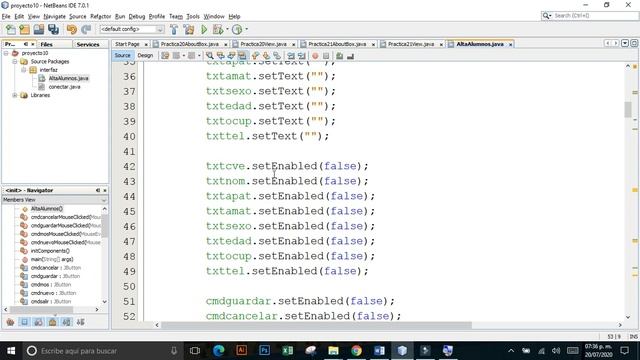
Task: Toggle Show Inherited Members in Navigator
Action: tap(10, 322)
